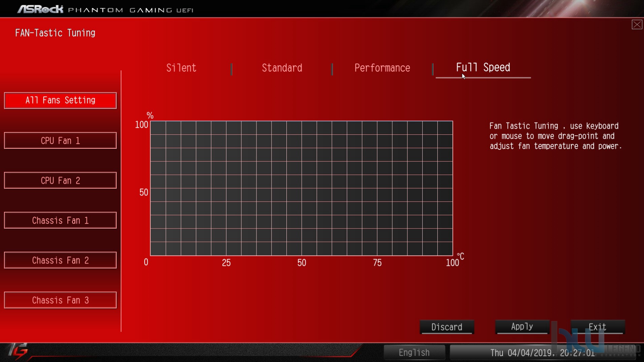Click the ASRock Phantom Gaming UEFI header
The width and height of the screenshot is (644, 362).
105,9
